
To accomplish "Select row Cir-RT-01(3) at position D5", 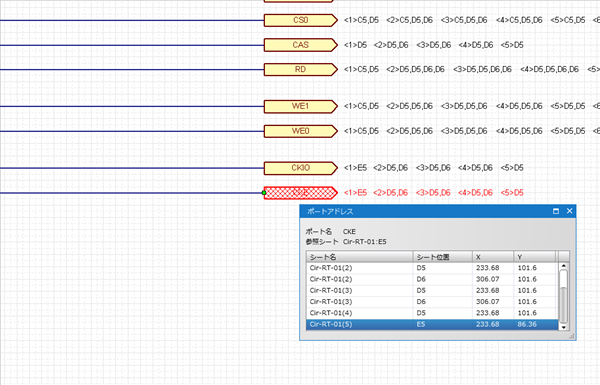I will click(x=432, y=290).
